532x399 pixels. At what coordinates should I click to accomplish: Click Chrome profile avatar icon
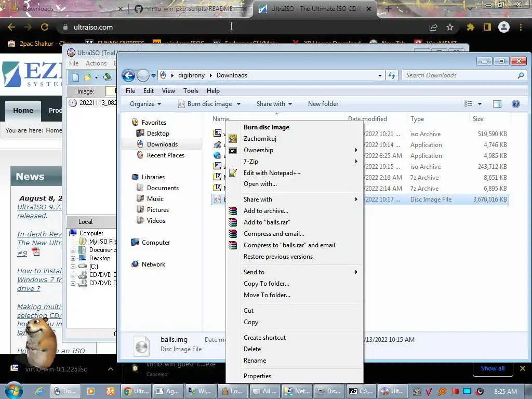point(504,27)
